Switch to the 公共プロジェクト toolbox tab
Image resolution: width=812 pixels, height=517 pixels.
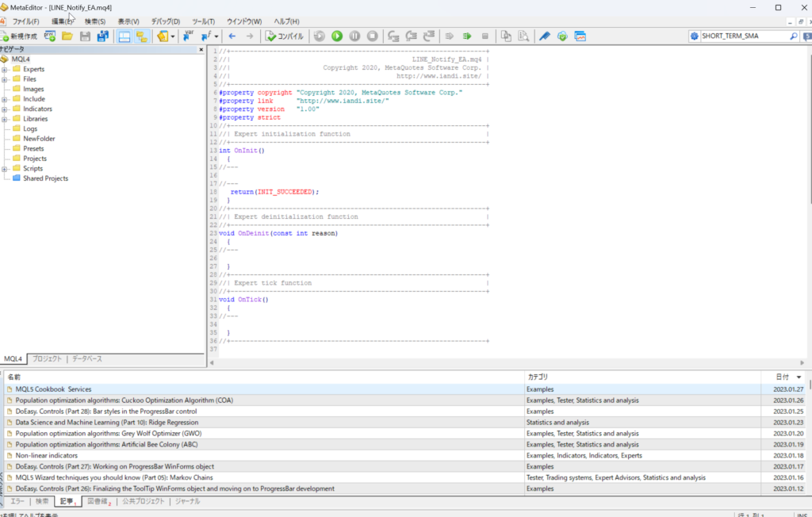[x=144, y=501]
